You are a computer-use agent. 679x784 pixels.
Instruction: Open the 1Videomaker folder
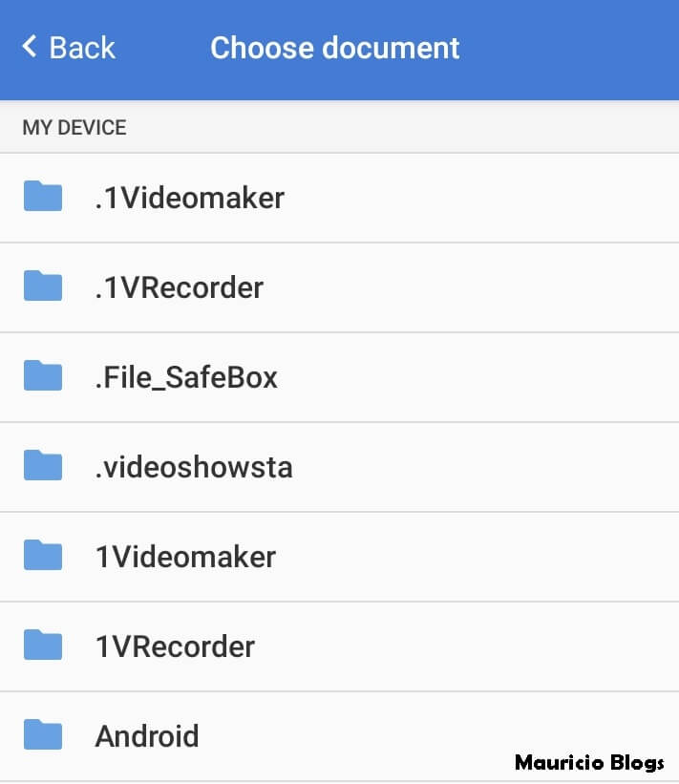point(183,556)
